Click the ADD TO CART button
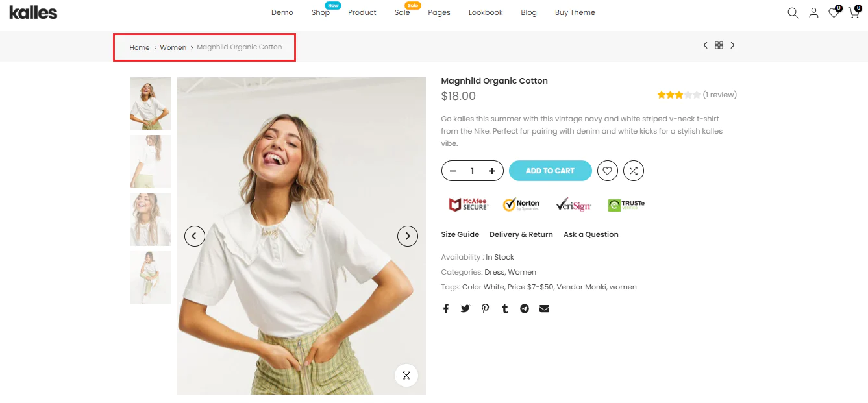The width and height of the screenshot is (868, 403). click(550, 171)
